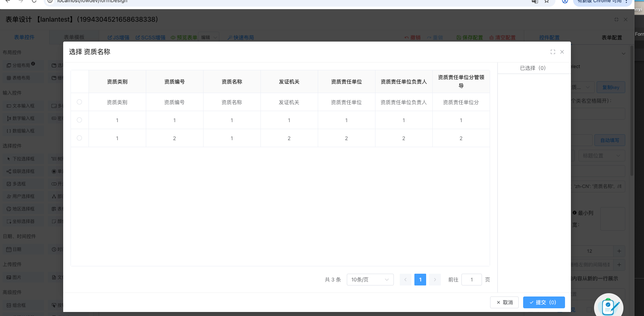Switch to the 表单控件 tab
Screen dimensions: 644x316
tap(24, 37)
